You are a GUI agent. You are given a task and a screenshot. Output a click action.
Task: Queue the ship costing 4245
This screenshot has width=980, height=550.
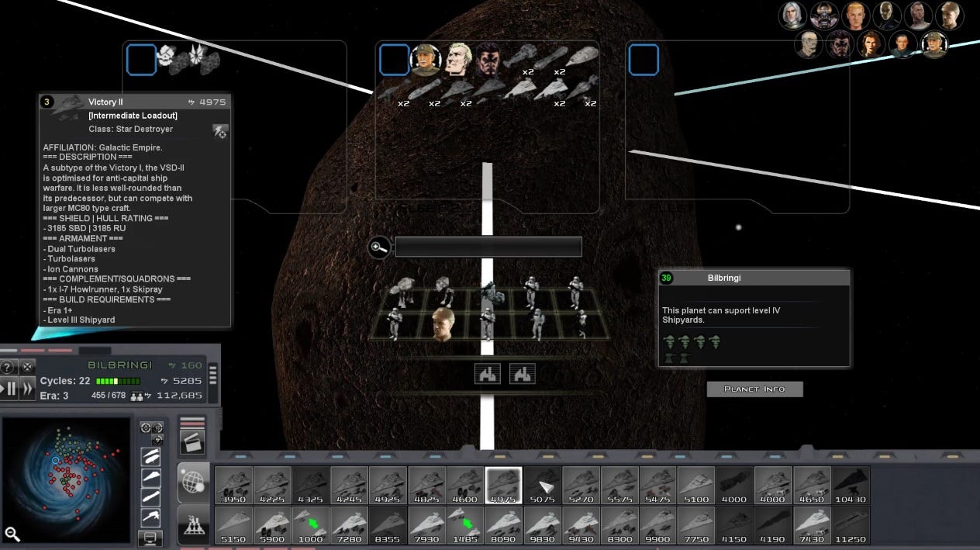pyautogui.click(x=350, y=486)
